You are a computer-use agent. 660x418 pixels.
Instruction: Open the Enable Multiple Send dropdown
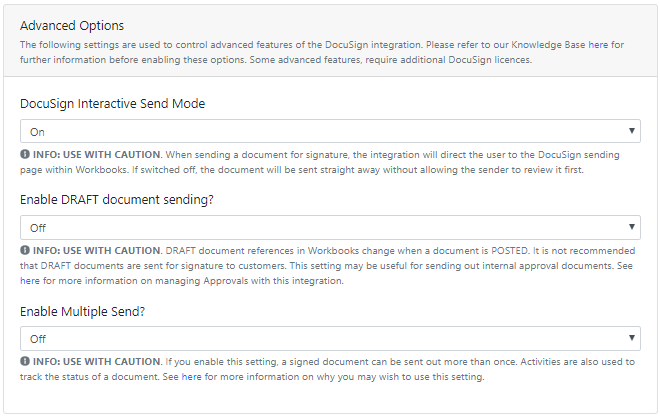tap(330, 338)
